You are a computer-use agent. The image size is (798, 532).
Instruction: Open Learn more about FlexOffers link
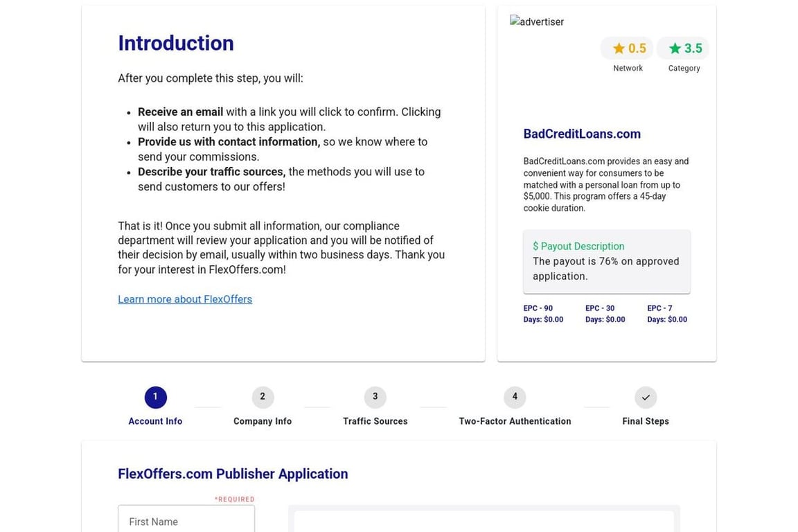[185, 299]
